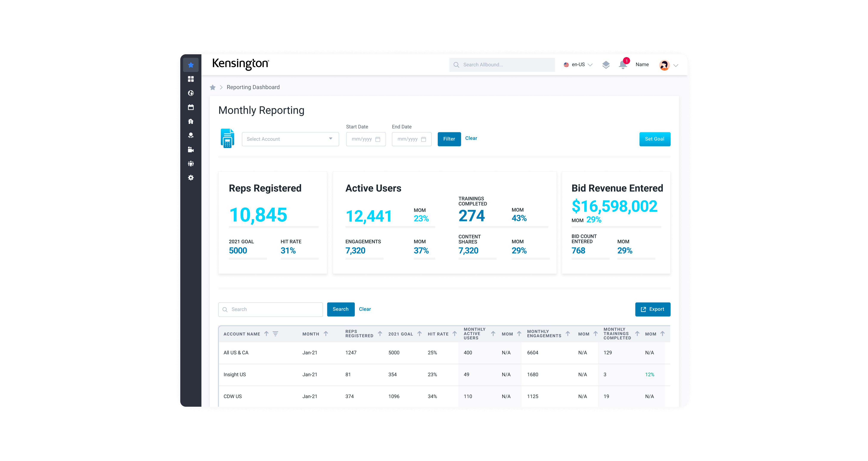Click the calendar icon in sidebar
Image resolution: width=868 pixels, height=461 pixels.
(x=191, y=107)
